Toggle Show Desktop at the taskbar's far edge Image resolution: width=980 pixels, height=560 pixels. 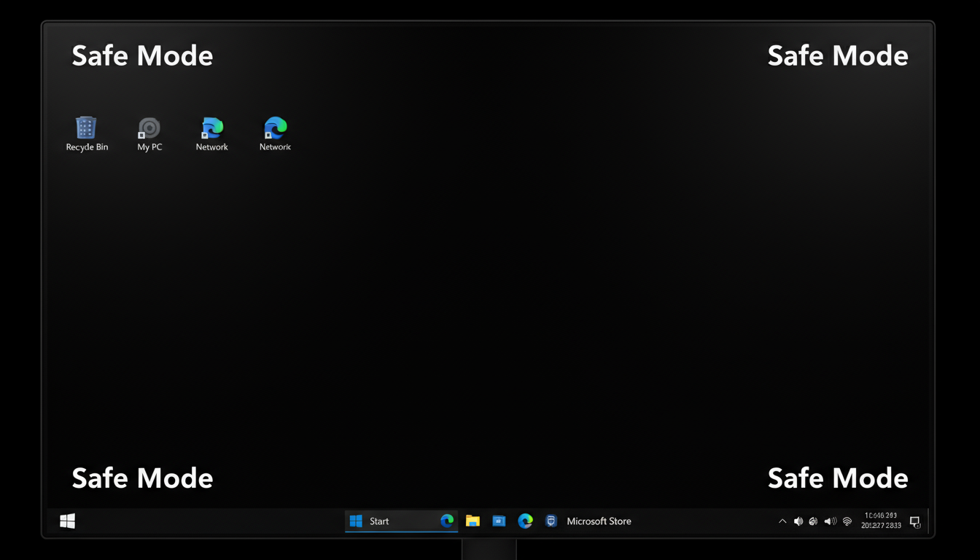pyautogui.click(x=930, y=521)
